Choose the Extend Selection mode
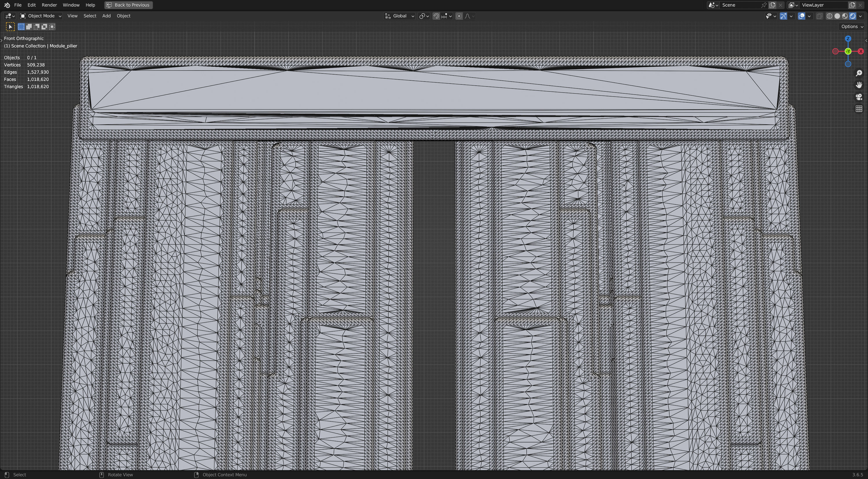The height and width of the screenshot is (479, 868). 29,27
